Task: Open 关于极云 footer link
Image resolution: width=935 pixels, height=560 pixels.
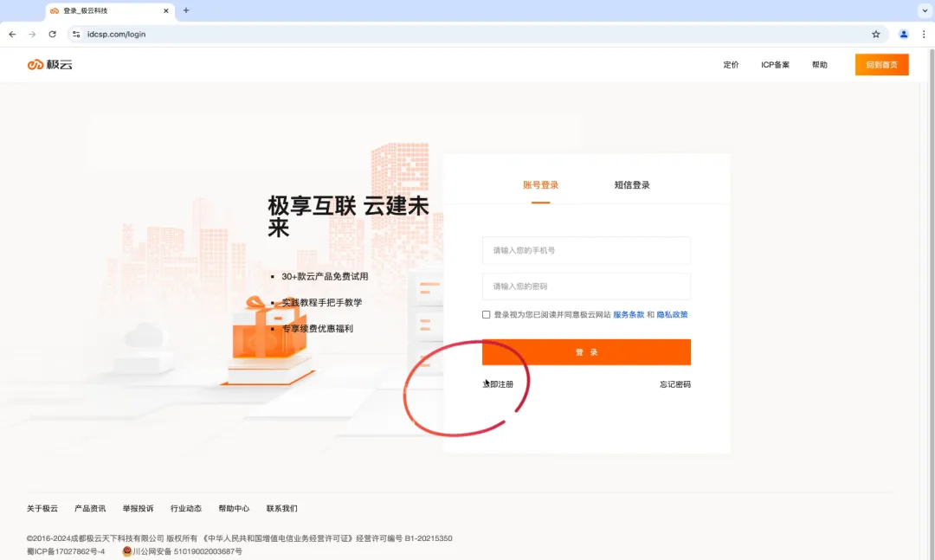Action: point(42,508)
